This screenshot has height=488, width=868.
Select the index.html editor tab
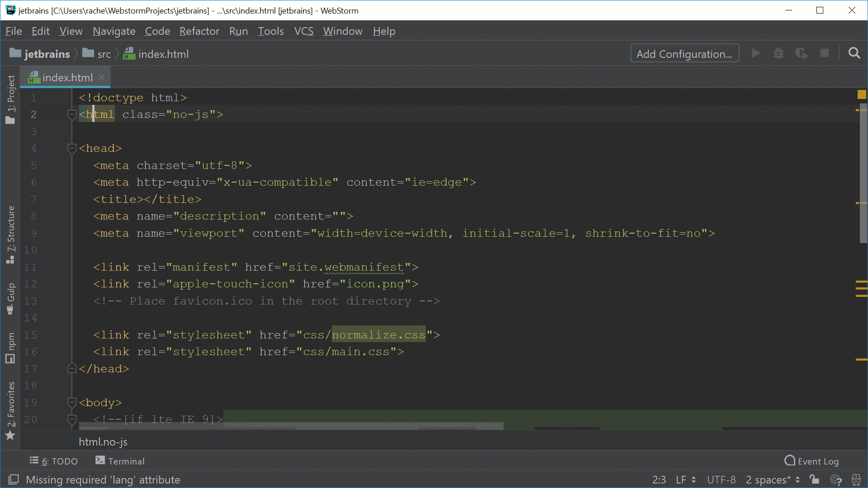tap(67, 77)
